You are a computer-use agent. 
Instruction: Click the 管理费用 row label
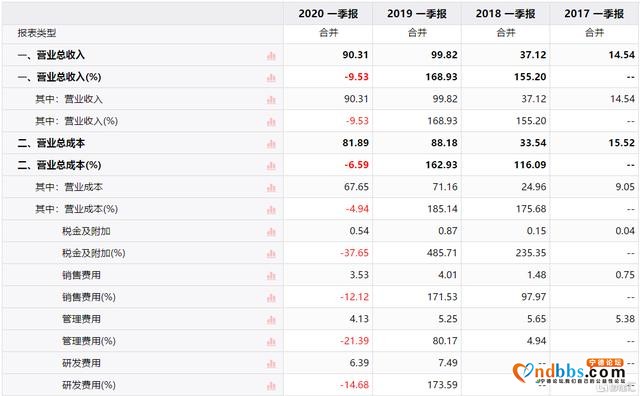[81, 320]
